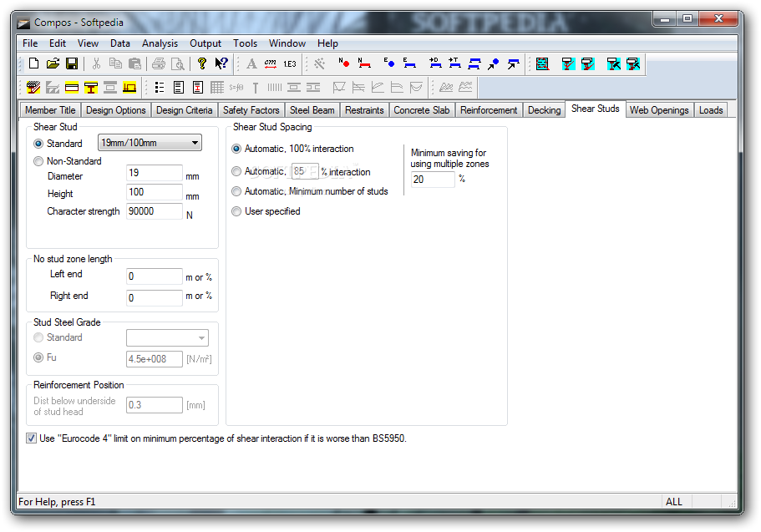Click the single-beam red checkmark icon

coord(568,63)
